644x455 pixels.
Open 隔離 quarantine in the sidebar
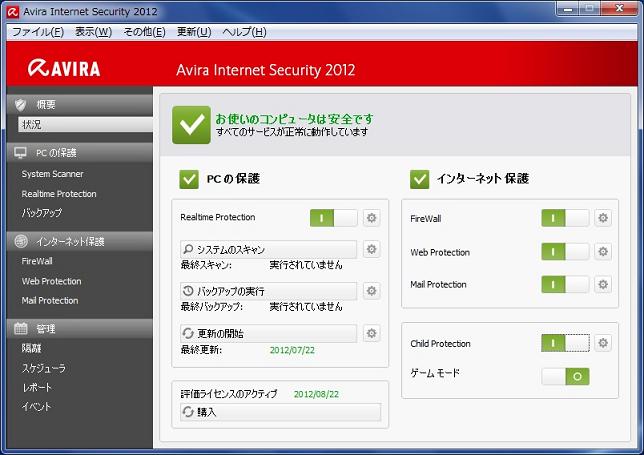tap(31, 348)
